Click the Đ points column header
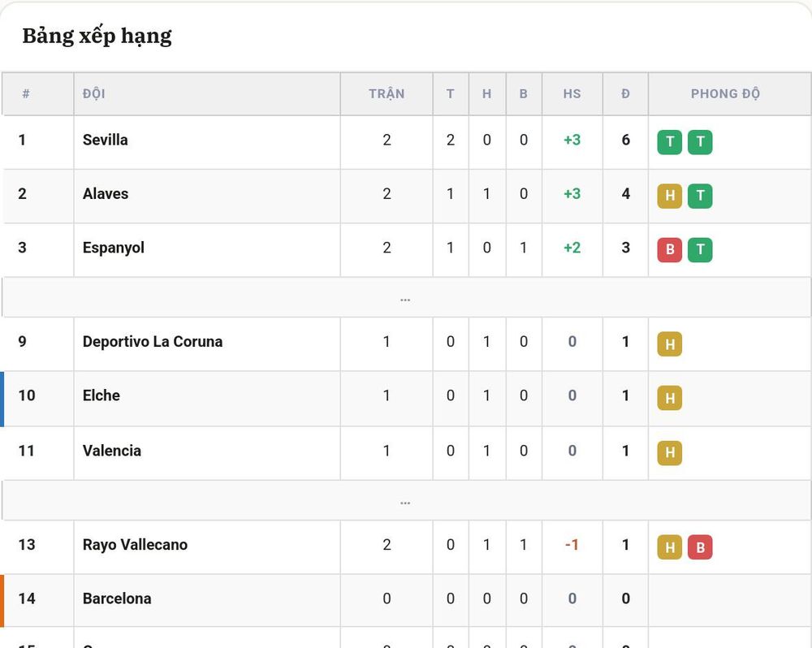The image size is (812, 648). [x=625, y=93]
